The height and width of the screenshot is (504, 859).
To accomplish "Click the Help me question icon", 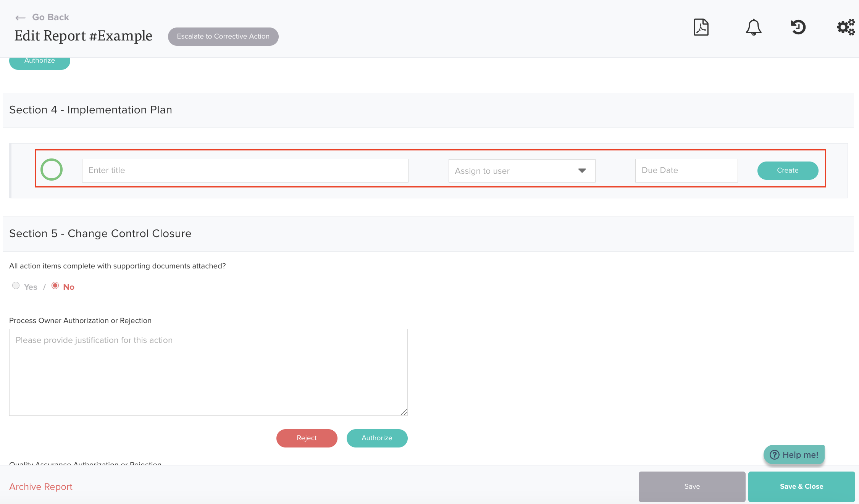I will (775, 455).
